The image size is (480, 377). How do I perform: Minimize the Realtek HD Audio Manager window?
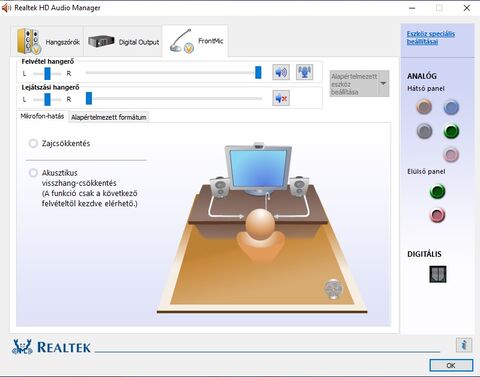pyautogui.click(x=412, y=8)
